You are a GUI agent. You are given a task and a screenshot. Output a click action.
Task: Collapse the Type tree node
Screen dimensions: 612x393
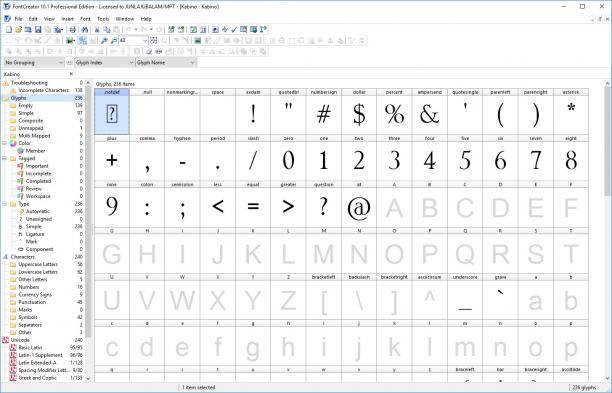[5, 204]
